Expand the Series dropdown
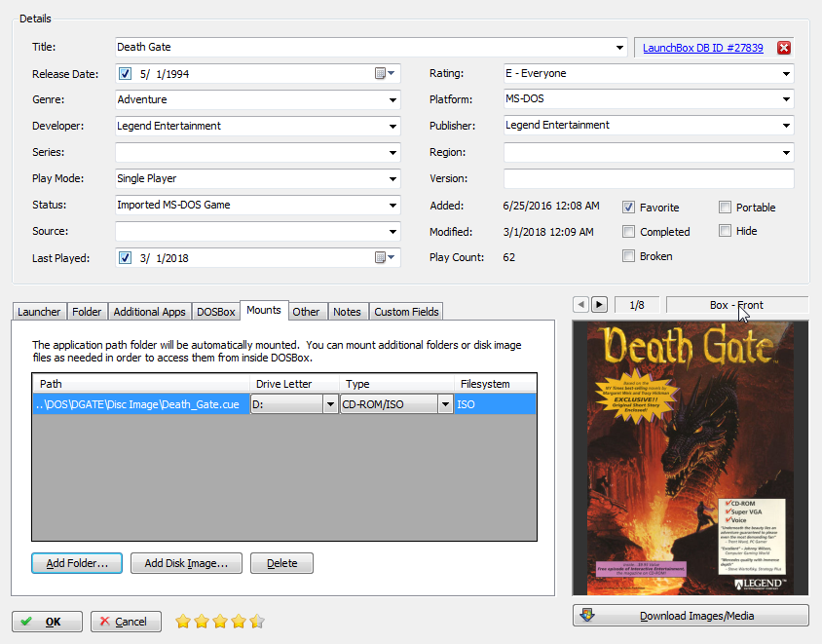The image size is (822, 644). click(392, 153)
